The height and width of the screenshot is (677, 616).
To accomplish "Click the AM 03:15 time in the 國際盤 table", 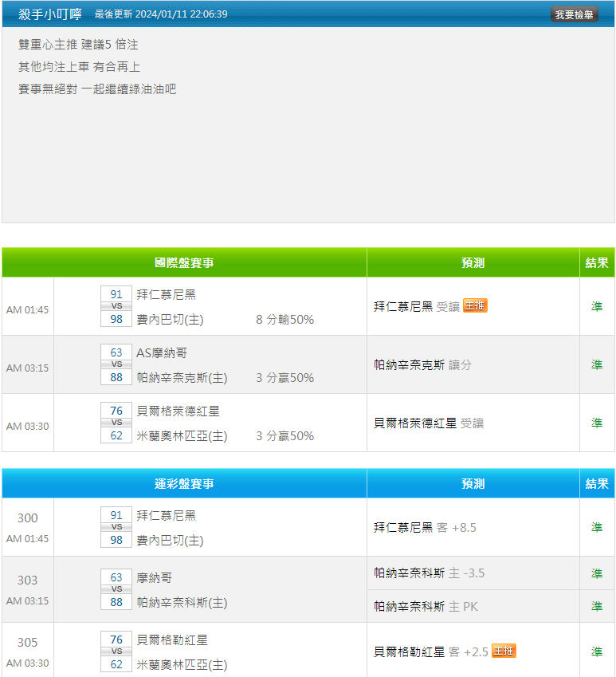I will [x=27, y=368].
